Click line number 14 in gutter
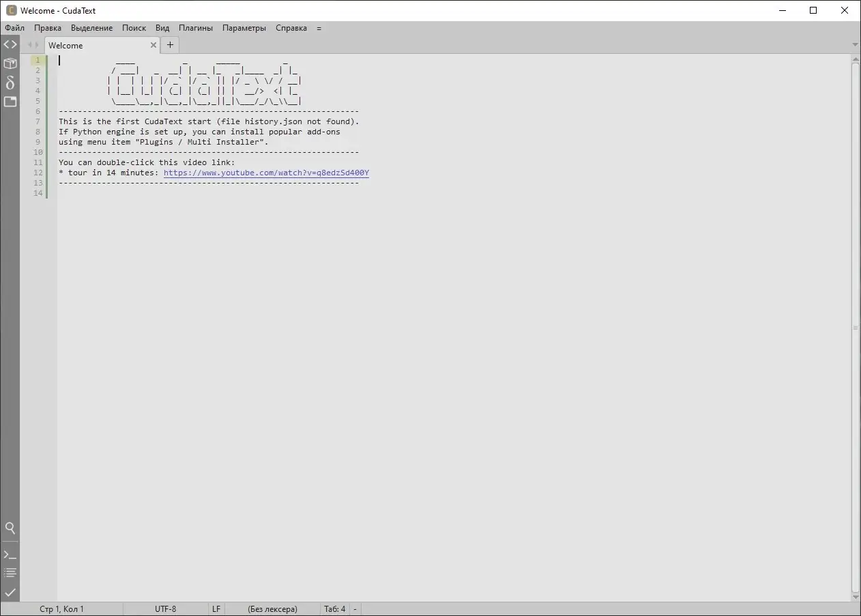The width and height of the screenshot is (861, 616). click(38, 193)
